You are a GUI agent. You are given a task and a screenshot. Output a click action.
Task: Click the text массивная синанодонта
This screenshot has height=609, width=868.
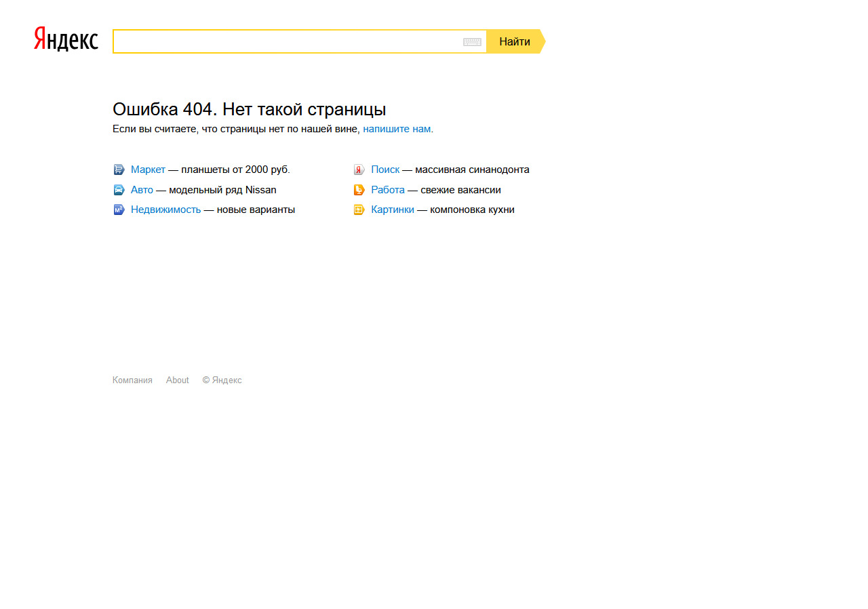[x=472, y=170]
